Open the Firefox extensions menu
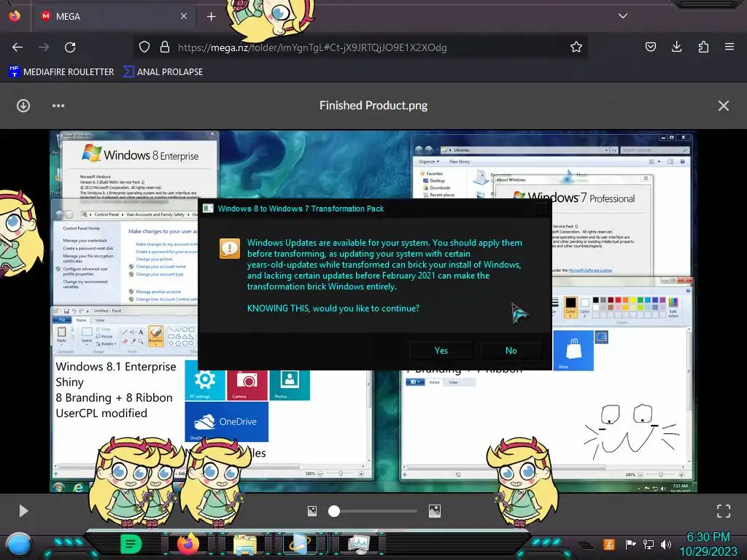 [703, 47]
